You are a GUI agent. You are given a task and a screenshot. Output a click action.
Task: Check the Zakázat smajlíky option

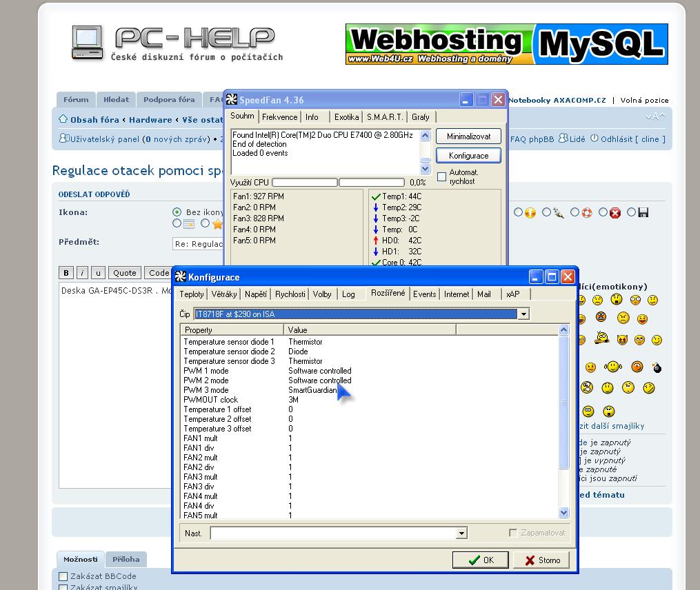pyautogui.click(x=63, y=587)
